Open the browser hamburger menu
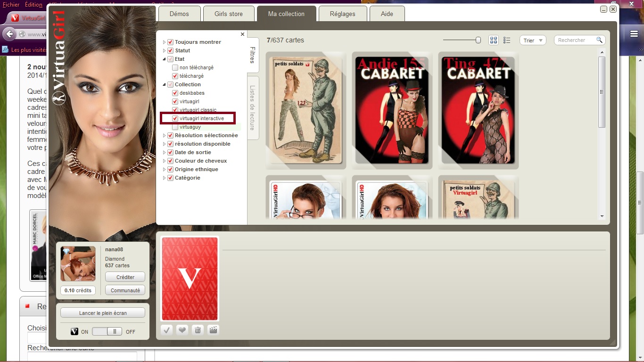The width and height of the screenshot is (644, 362). point(634,34)
